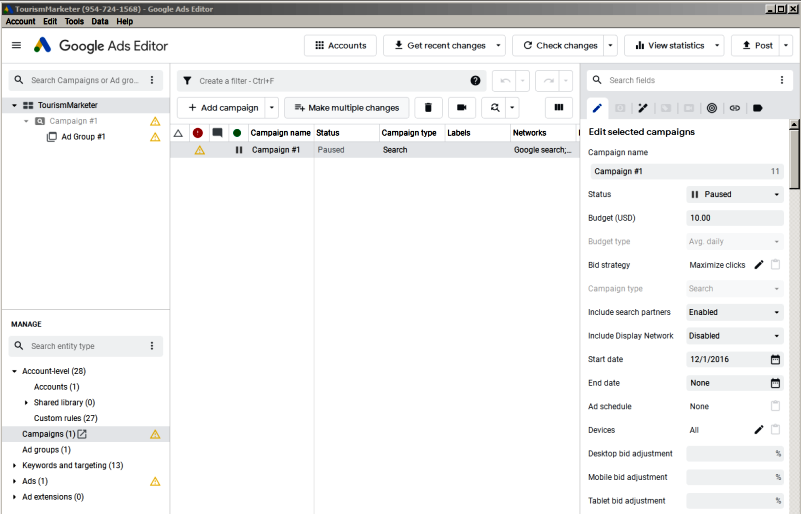The height and width of the screenshot is (514, 801).
Task: Open the Account menu
Action: 20,21
